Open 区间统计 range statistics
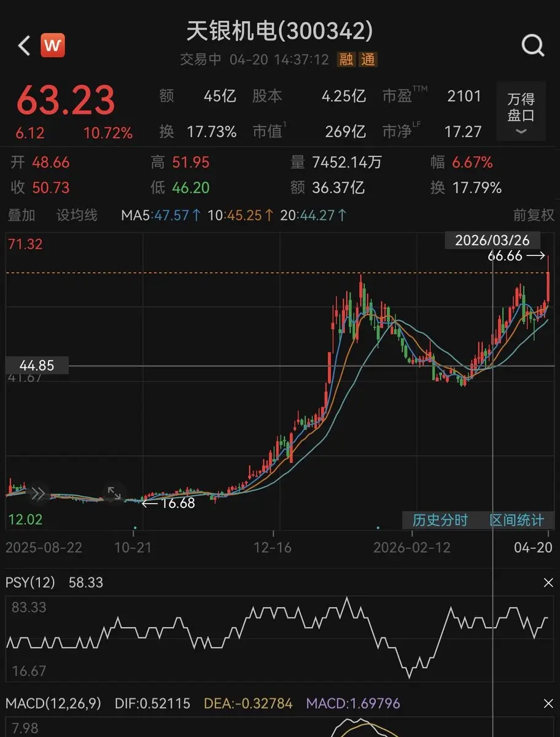 [x=516, y=520]
